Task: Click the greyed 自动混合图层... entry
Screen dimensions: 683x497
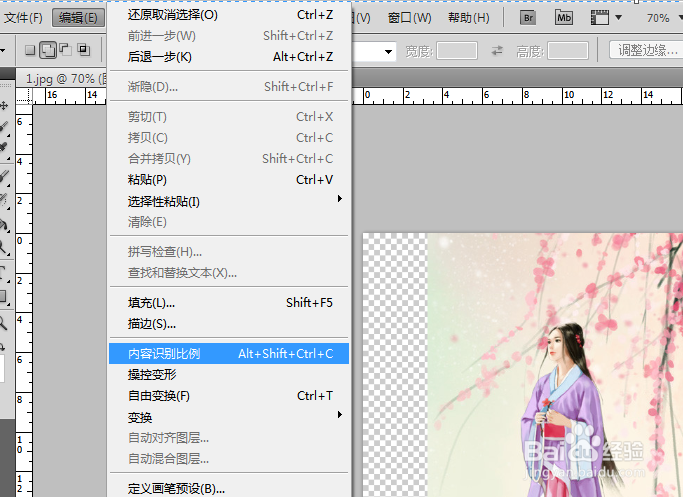Action: [229, 458]
